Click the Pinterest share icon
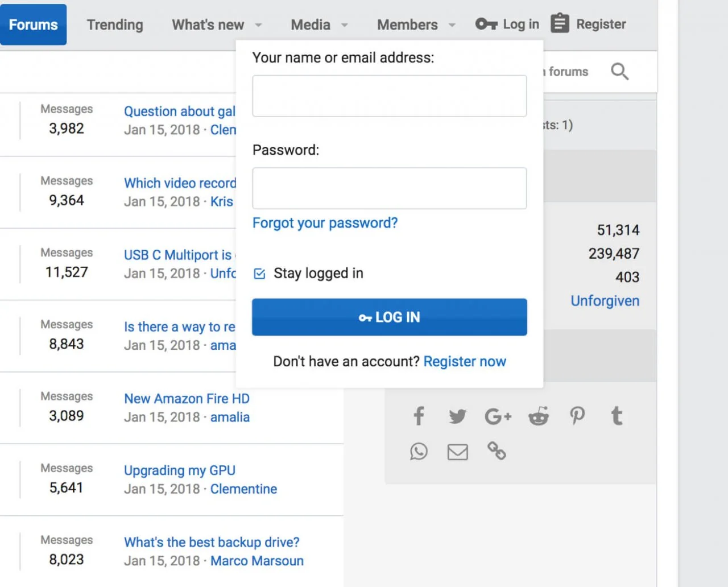The height and width of the screenshot is (587, 728). pos(577,416)
